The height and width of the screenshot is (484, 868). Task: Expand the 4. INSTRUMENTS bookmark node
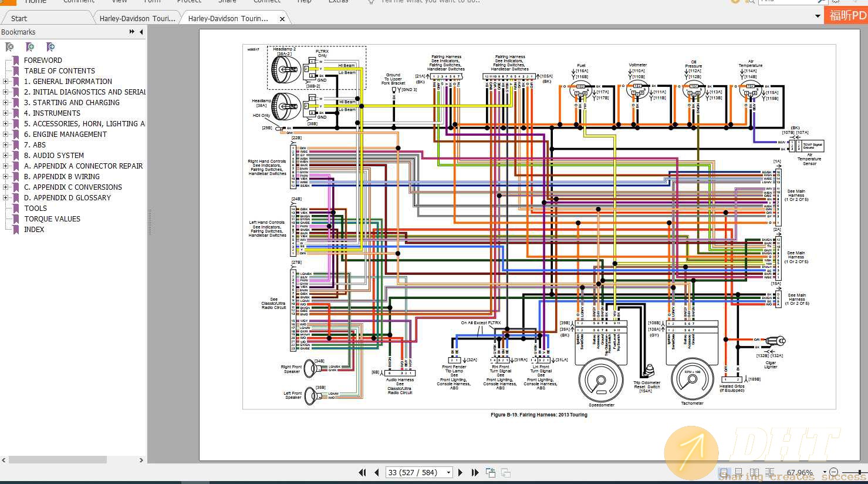coord(6,113)
